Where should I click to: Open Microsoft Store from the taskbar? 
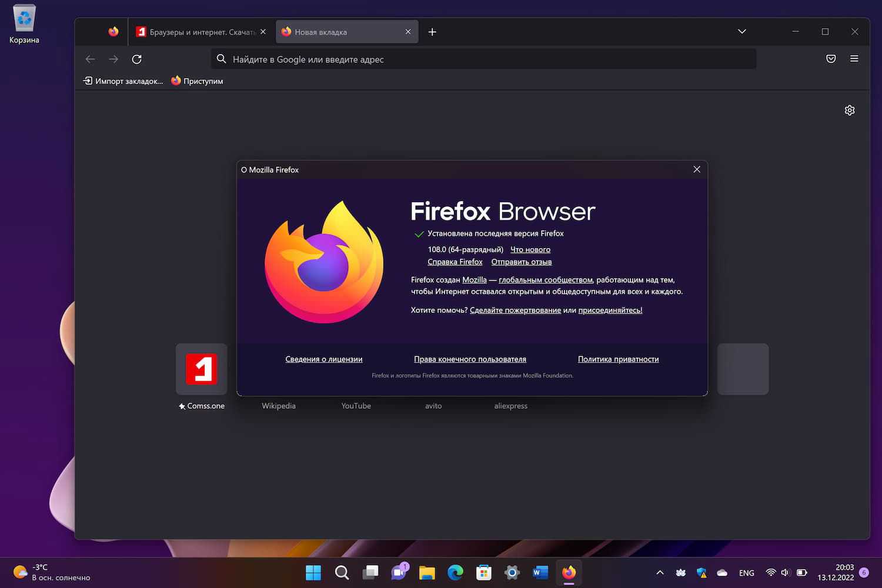coord(483,572)
